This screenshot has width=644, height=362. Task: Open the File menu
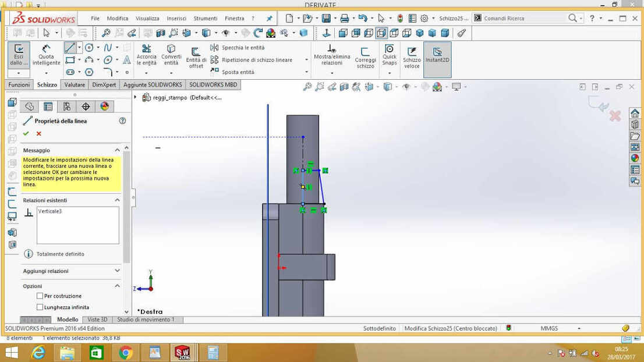click(95, 19)
